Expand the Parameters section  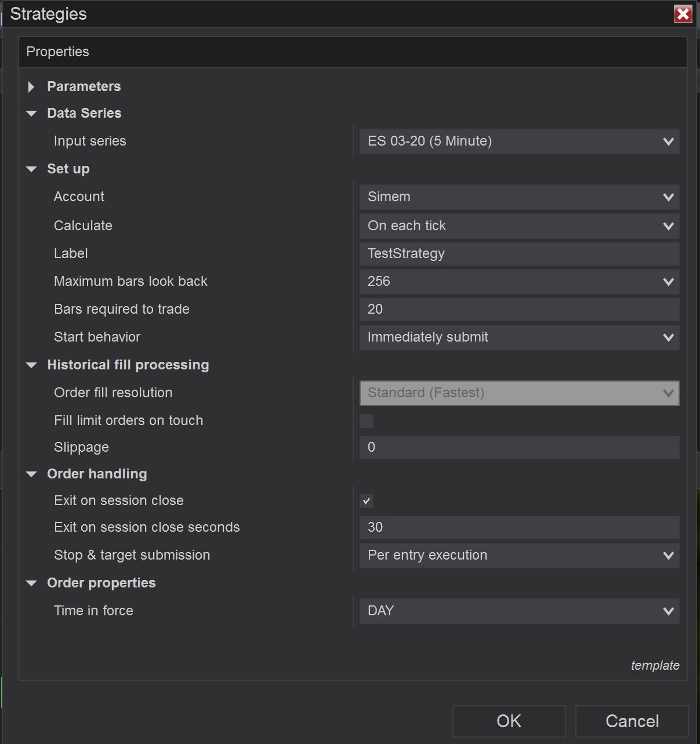pyautogui.click(x=31, y=87)
